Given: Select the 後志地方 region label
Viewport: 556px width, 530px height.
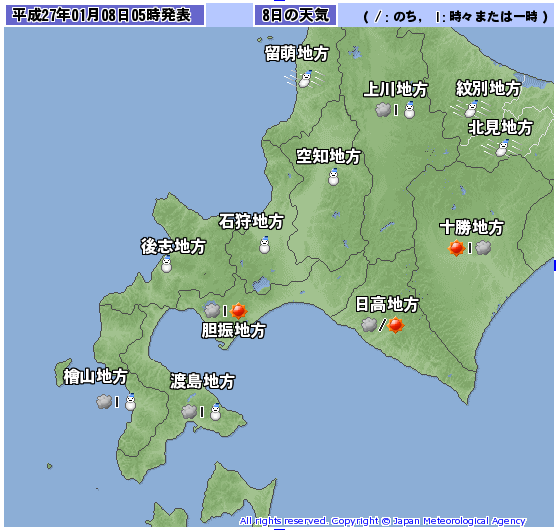Looking at the screenshot, I should (173, 246).
